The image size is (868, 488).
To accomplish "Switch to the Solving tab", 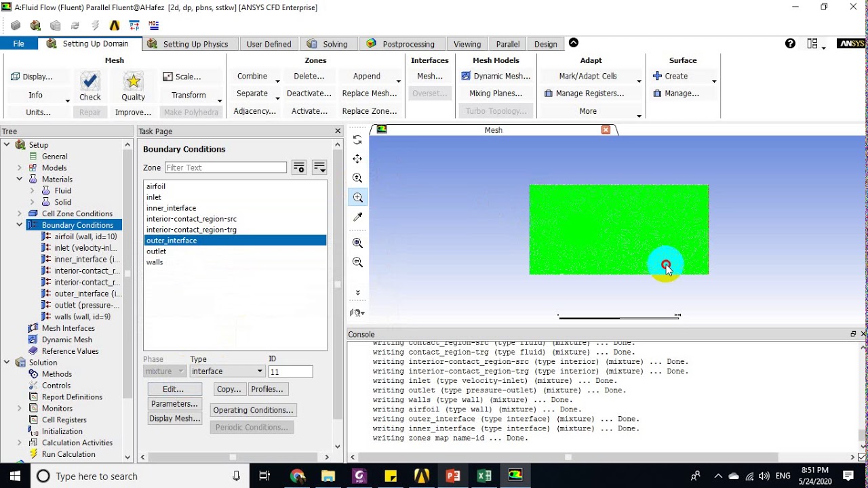I will coord(328,44).
